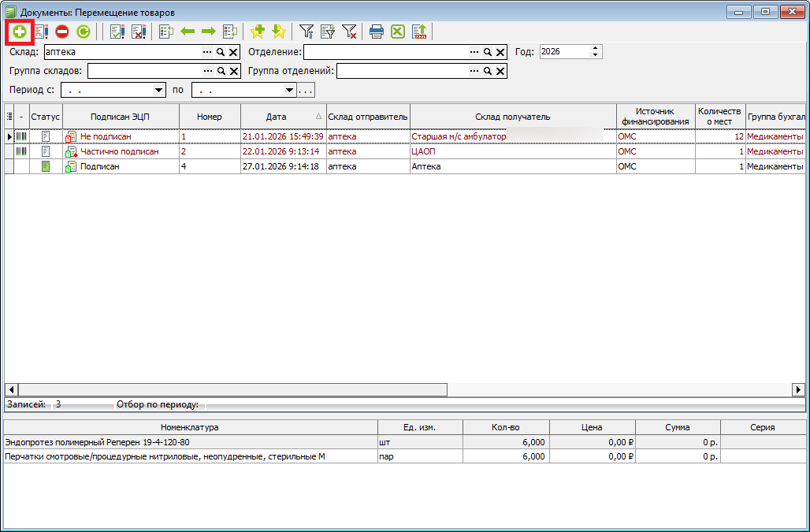This screenshot has height=532, width=810.
Task: Sort by Дата column header
Action: [277, 117]
